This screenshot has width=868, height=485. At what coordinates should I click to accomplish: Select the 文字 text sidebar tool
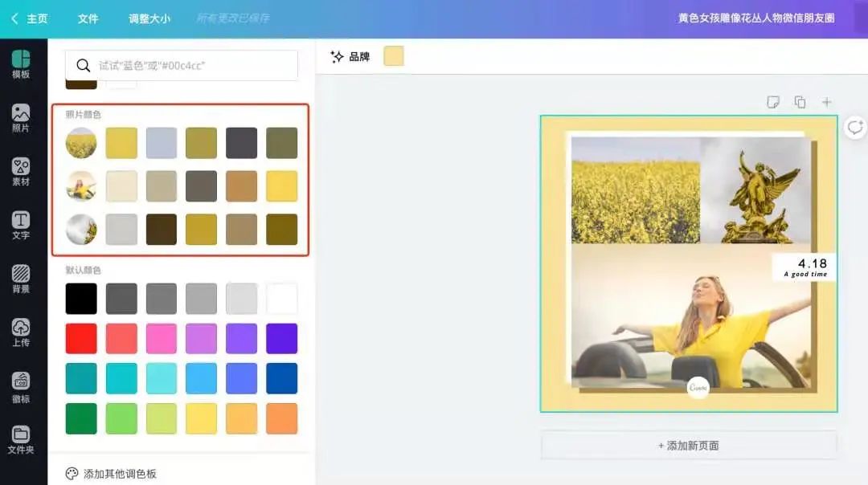[21, 225]
